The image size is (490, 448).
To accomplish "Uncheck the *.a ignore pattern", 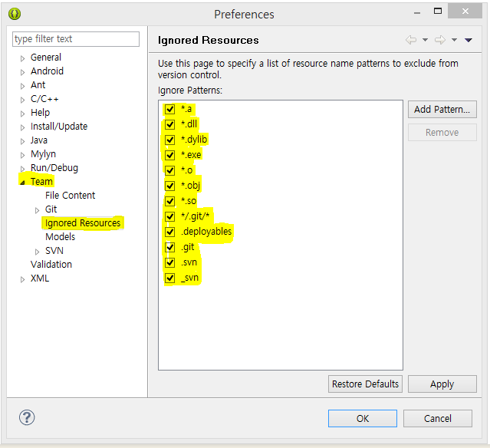I will [169, 110].
